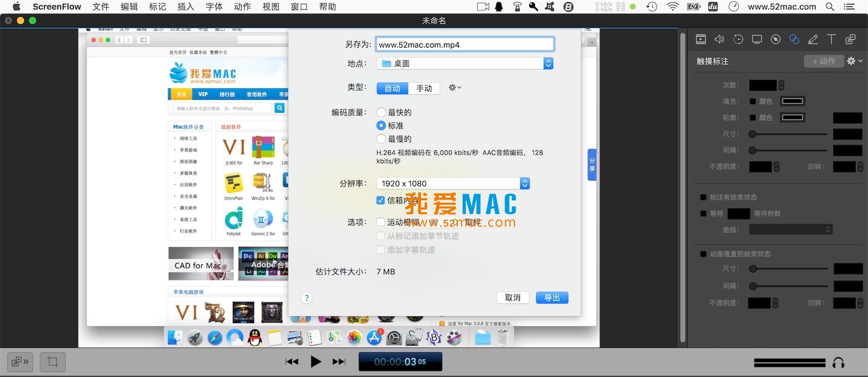This screenshot has height=377, width=868.
Task: Open the gear dropdown next to 手动
Action: point(455,87)
